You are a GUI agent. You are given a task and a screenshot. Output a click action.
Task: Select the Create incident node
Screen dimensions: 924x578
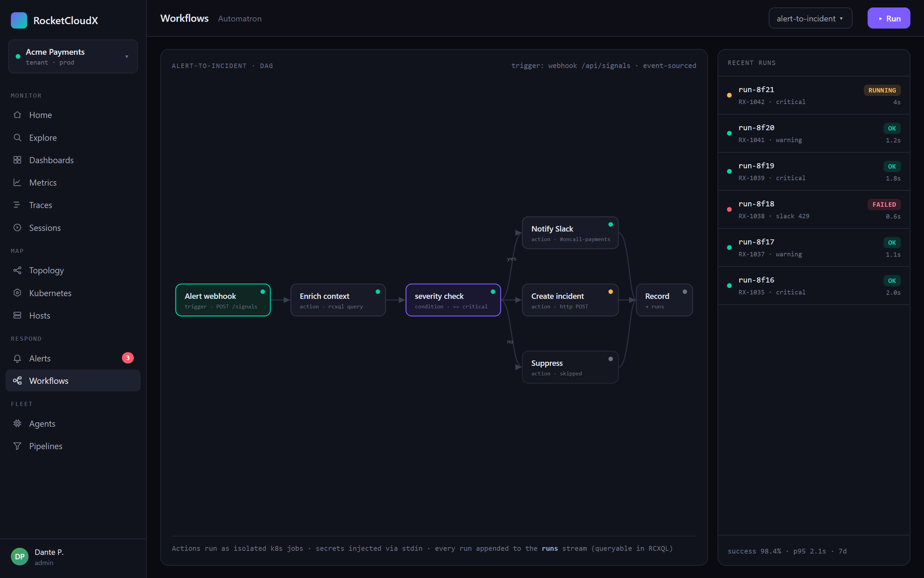click(x=570, y=300)
